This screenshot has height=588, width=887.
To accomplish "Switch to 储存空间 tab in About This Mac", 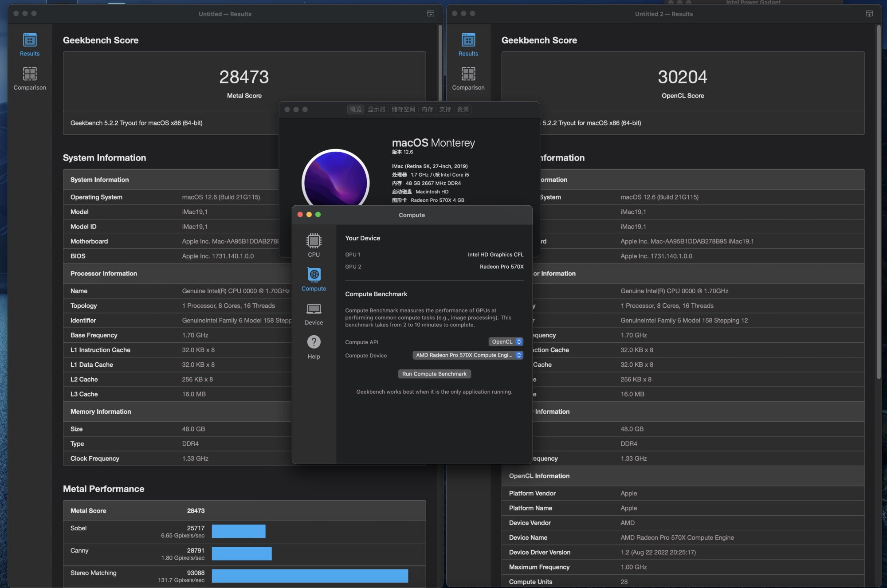I will (x=403, y=109).
